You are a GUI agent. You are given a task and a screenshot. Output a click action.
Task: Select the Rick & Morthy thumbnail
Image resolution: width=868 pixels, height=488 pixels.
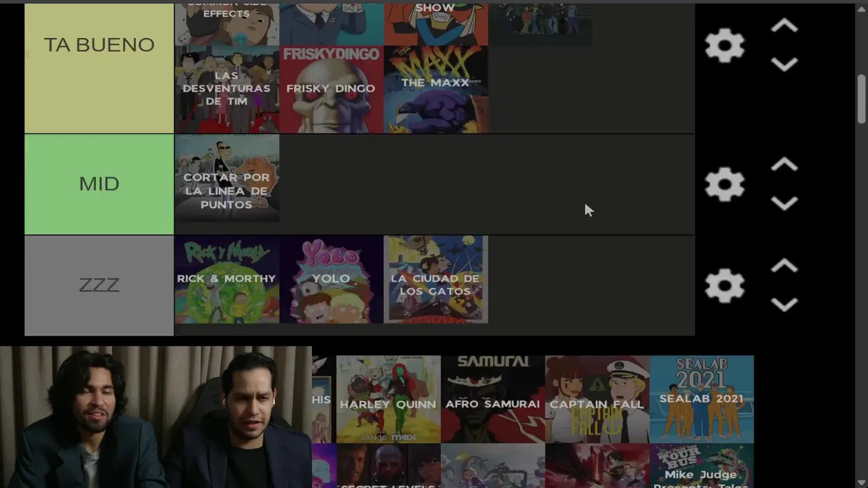pos(226,279)
